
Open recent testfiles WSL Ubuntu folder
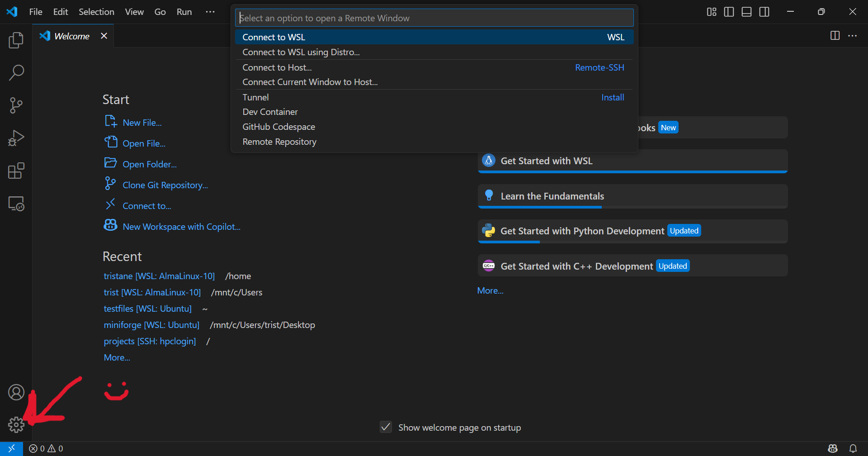click(147, 309)
